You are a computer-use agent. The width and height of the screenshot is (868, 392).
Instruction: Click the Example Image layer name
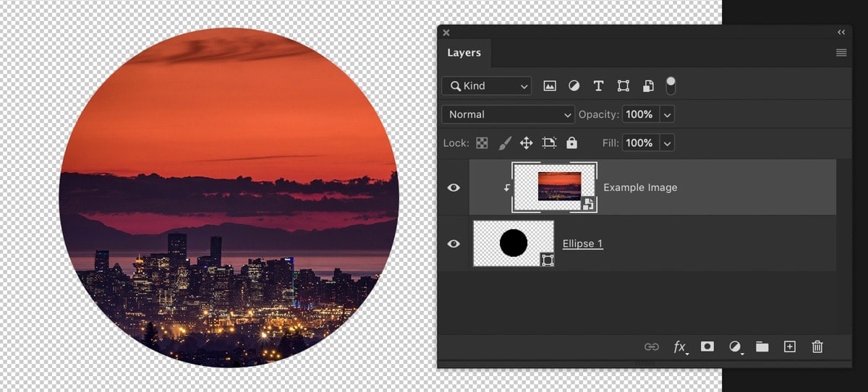[x=640, y=187]
